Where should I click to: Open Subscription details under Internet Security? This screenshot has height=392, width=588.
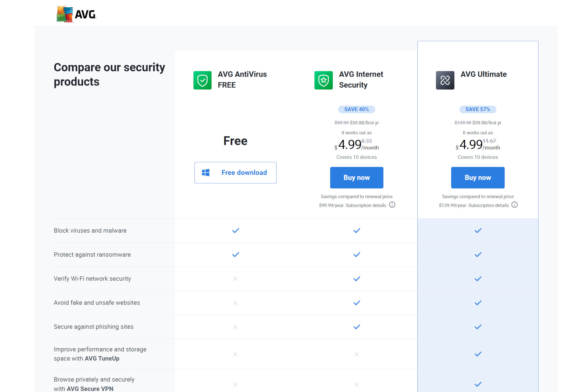point(366,205)
